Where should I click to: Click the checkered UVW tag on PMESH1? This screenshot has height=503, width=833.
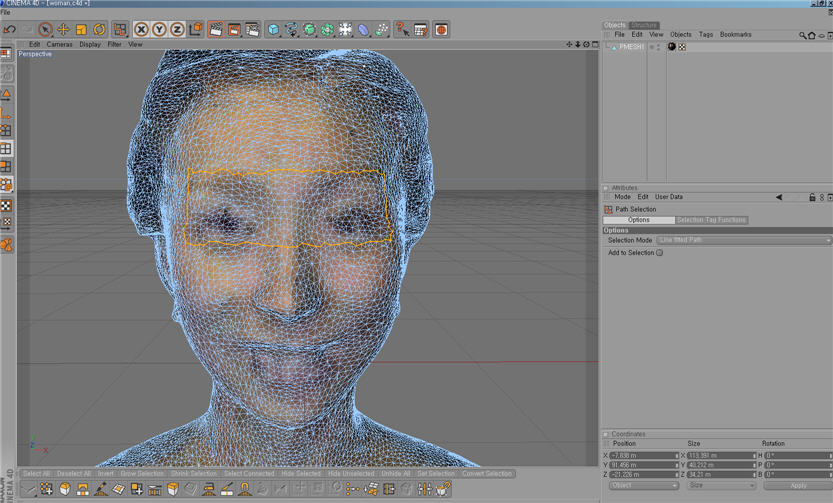tap(682, 47)
